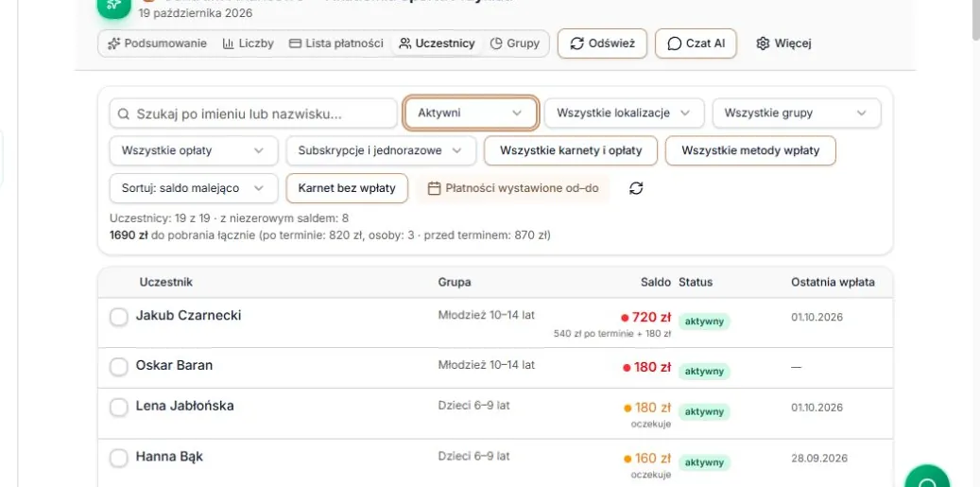The image size is (980, 487).
Task: Open participant Jakub Czarnecki
Action: pos(188,316)
